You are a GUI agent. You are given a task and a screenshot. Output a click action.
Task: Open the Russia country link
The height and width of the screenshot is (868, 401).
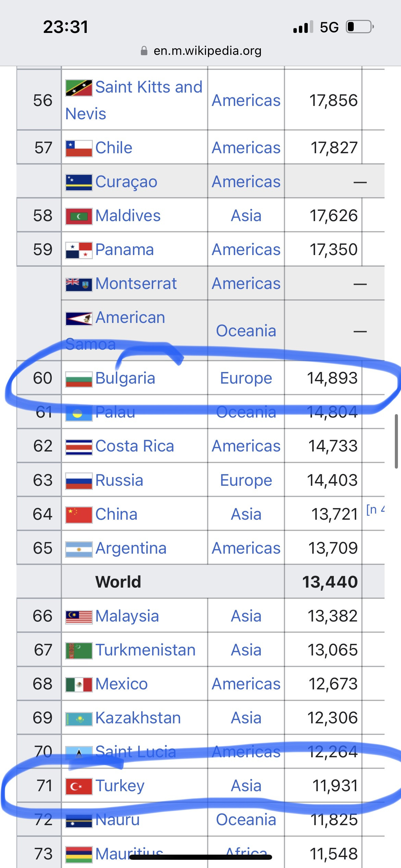coord(119,480)
